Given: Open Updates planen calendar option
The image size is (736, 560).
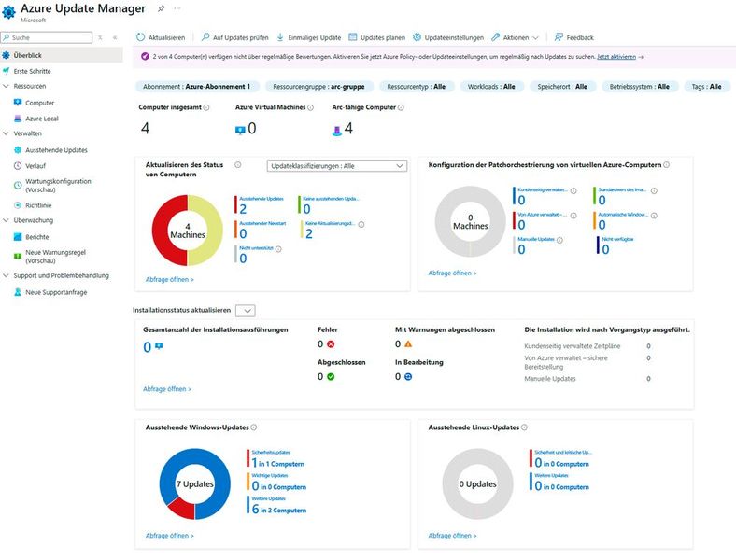Looking at the screenshot, I should tap(377, 37).
